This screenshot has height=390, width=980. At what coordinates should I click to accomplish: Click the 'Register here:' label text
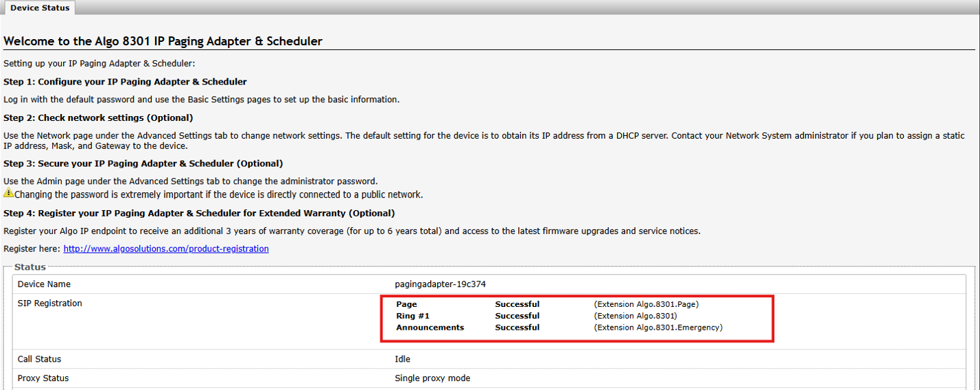coord(32,249)
